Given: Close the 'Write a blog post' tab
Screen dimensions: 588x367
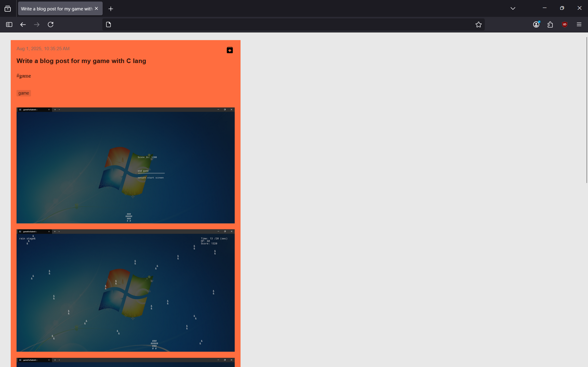Looking at the screenshot, I should coord(97,9).
